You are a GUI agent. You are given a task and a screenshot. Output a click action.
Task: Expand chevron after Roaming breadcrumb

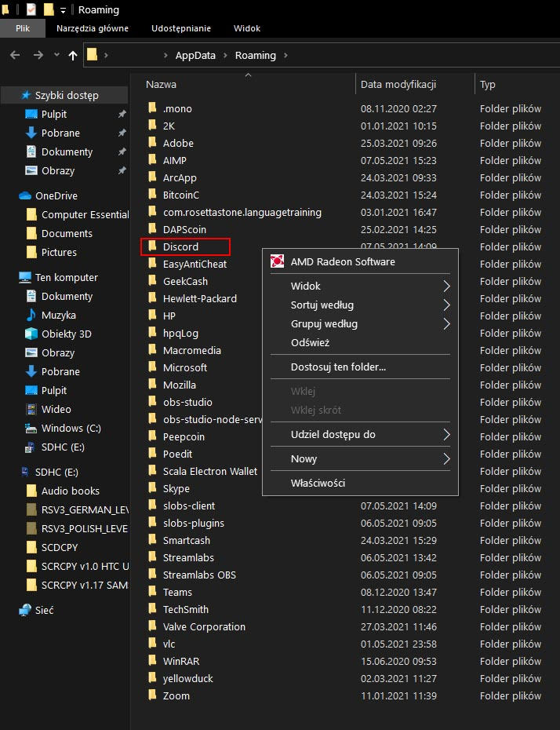click(285, 56)
